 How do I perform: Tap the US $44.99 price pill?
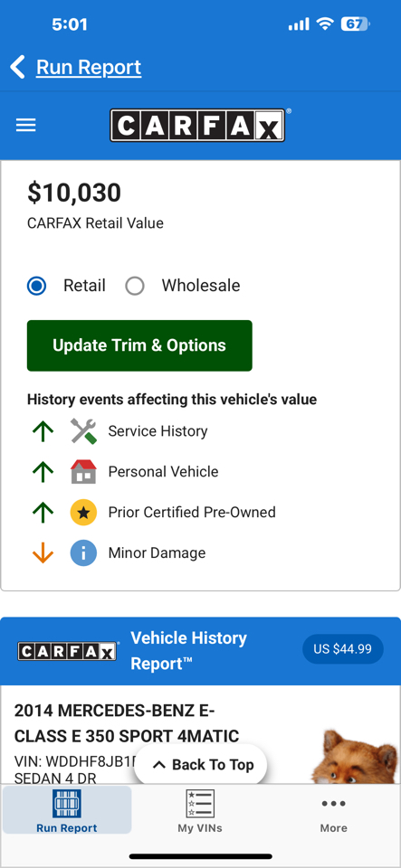pyautogui.click(x=343, y=649)
